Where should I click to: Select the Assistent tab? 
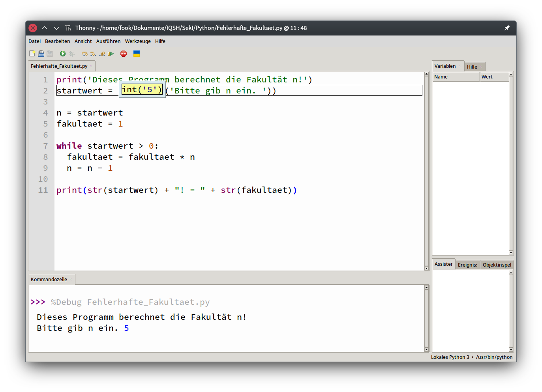[443, 264]
